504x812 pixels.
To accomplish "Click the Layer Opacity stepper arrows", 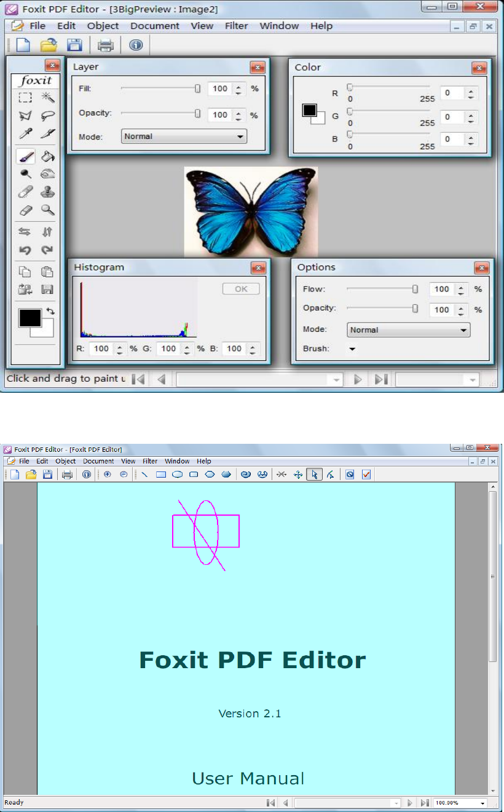I will [x=240, y=115].
